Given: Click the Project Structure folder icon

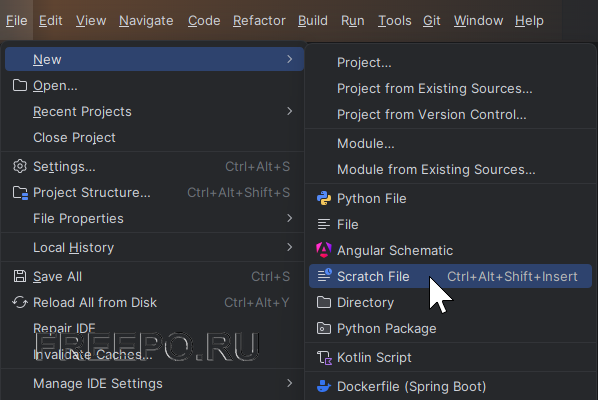Looking at the screenshot, I should (20, 193).
